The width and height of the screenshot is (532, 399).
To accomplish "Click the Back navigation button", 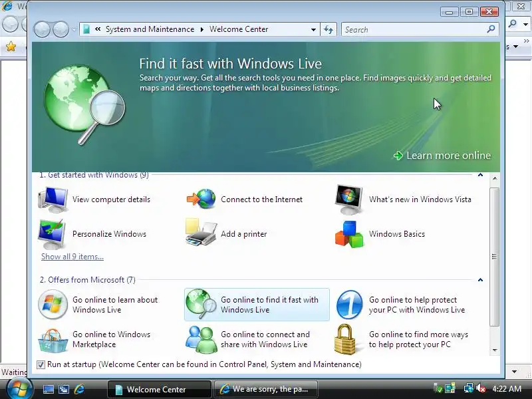I will pos(42,29).
